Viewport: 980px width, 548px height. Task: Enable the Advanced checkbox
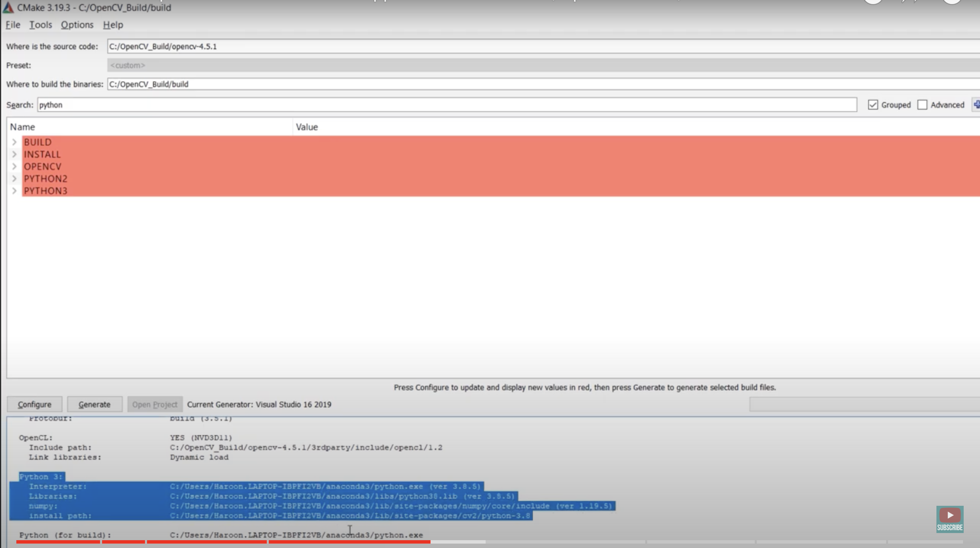click(x=922, y=105)
